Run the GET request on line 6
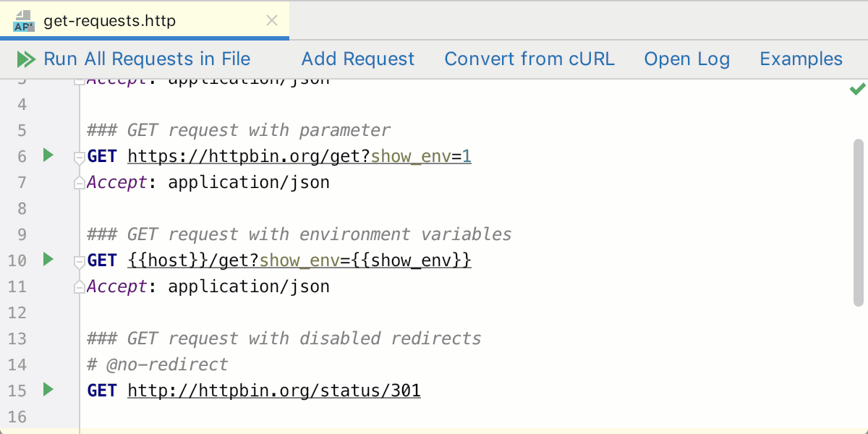This screenshot has height=434, width=868. tap(48, 156)
